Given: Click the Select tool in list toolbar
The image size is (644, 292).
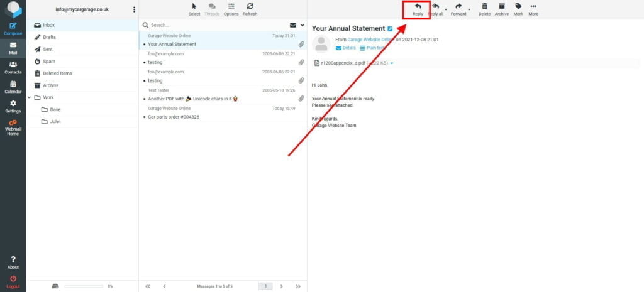Looking at the screenshot, I should pyautogui.click(x=194, y=9).
